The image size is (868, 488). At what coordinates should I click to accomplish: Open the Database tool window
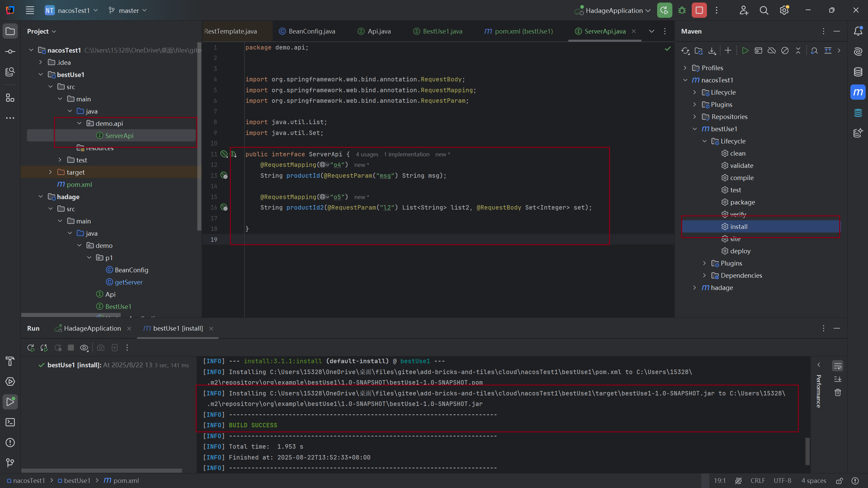point(858,72)
